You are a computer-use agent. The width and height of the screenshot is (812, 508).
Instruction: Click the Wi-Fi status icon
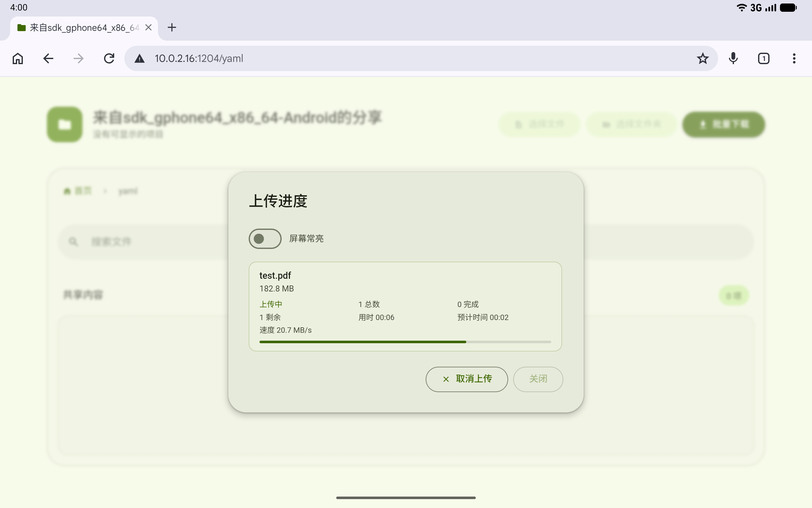coord(742,7)
